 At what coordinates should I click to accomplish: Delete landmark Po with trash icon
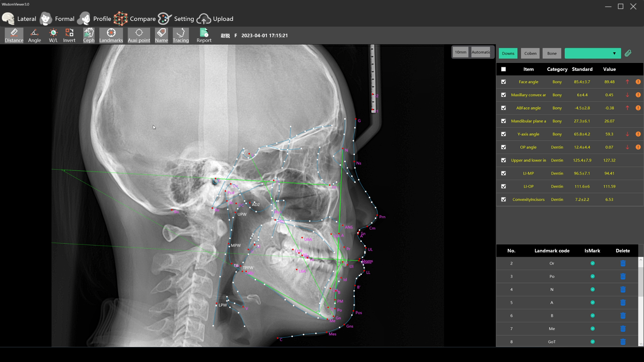click(x=623, y=277)
